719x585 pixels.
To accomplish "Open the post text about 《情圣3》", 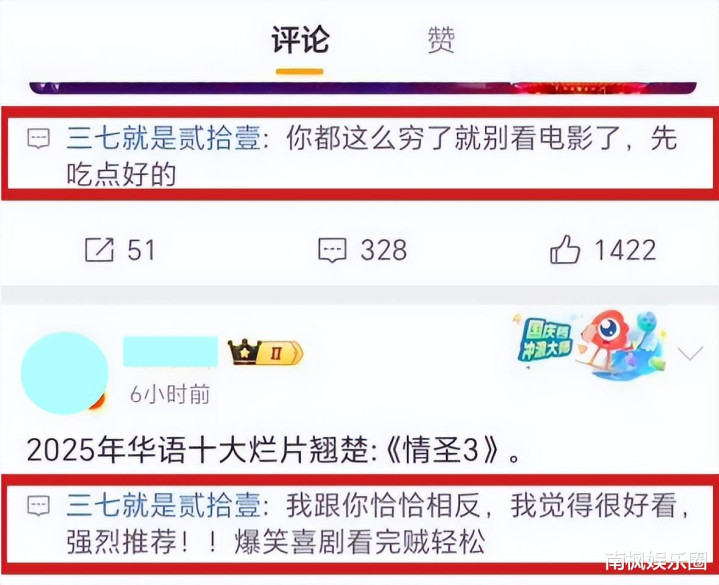I will 274,449.
